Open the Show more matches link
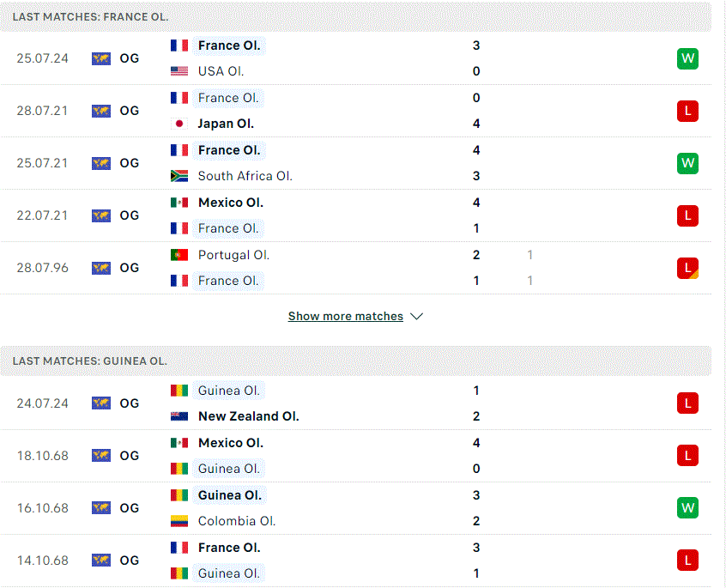Image resolution: width=726 pixels, height=588 pixels. (345, 316)
